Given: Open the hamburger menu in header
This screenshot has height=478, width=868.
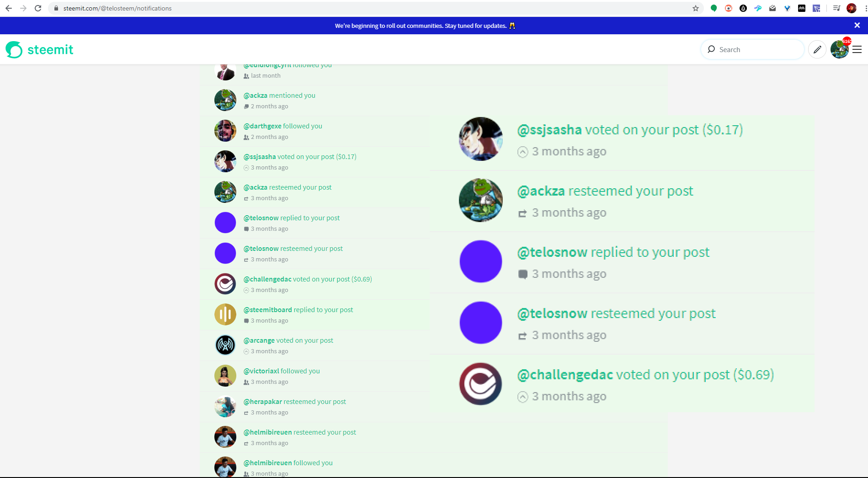Looking at the screenshot, I should pyautogui.click(x=857, y=49).
